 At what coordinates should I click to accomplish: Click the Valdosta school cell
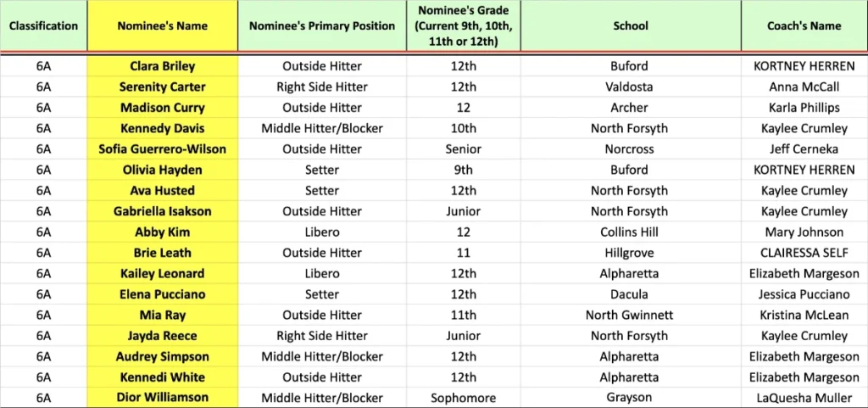coord(630,87)
